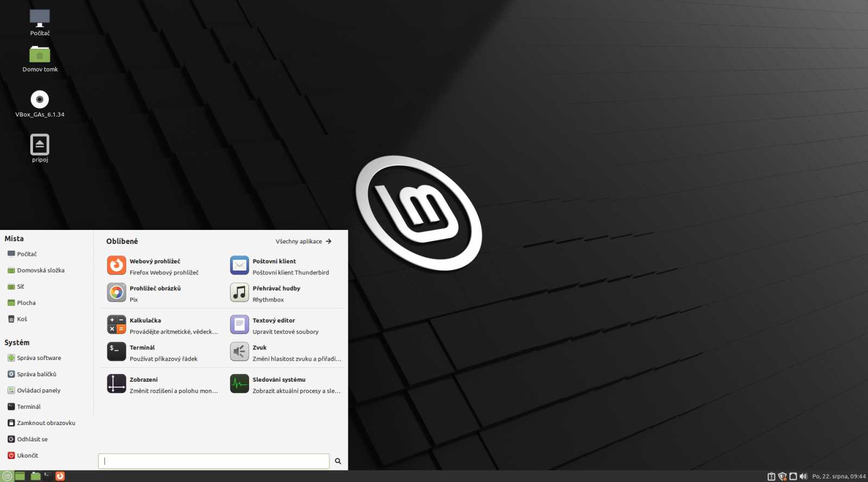Viewport: 868px width, 482px height.
Task: Click Odhlásit se
Action: click(28, 439)
